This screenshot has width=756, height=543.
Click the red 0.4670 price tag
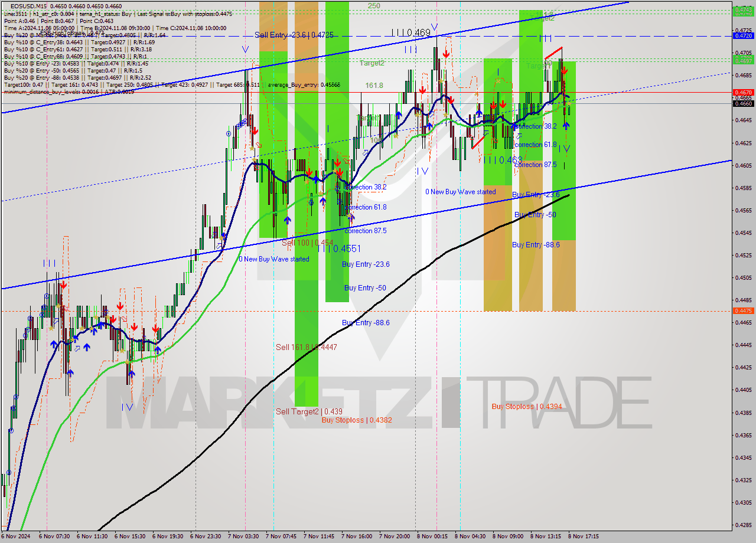click(x=742, y=92)
